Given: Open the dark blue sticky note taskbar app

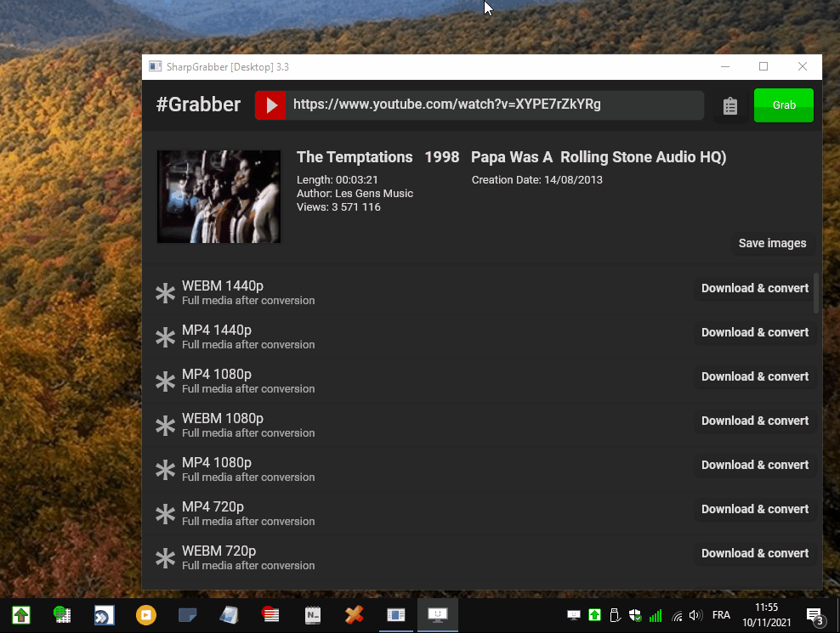Looking at the screenshot, I should (x=188, y=615).
